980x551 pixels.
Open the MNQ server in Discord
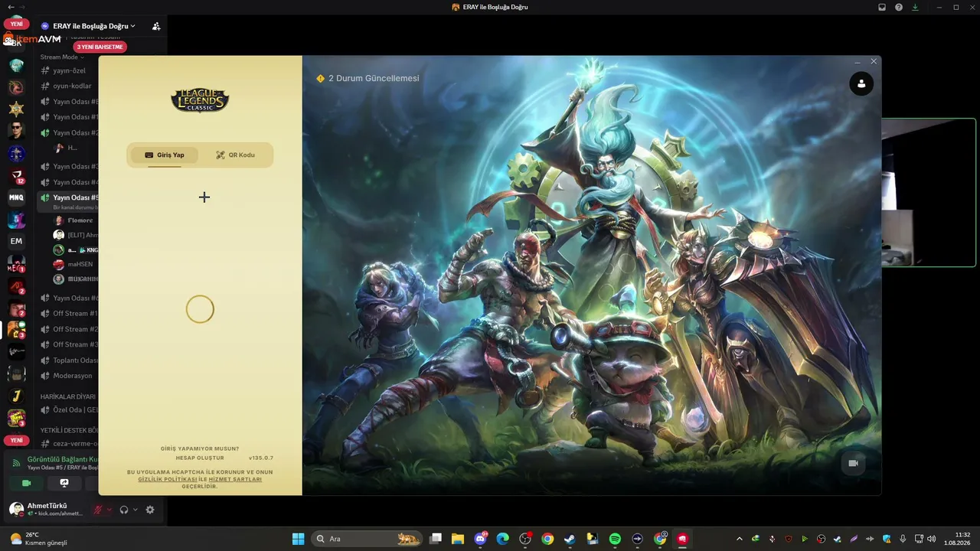[16, 197]
